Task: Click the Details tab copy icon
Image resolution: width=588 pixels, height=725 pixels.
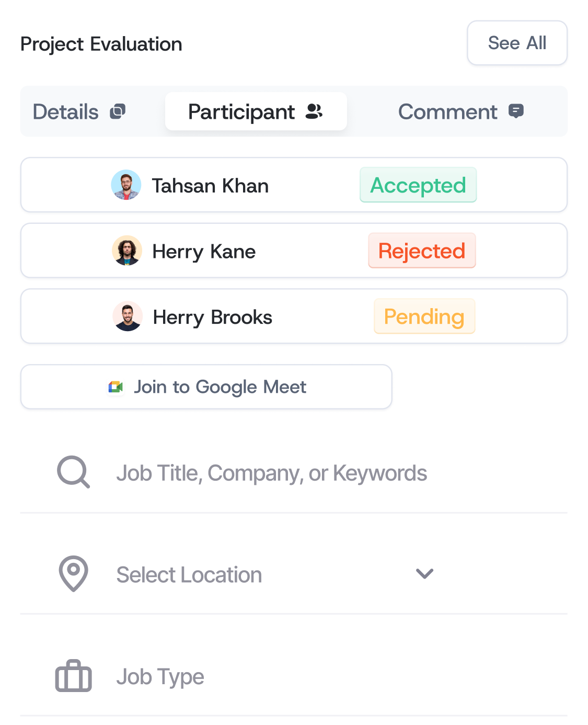Action: tap(118, 111)
